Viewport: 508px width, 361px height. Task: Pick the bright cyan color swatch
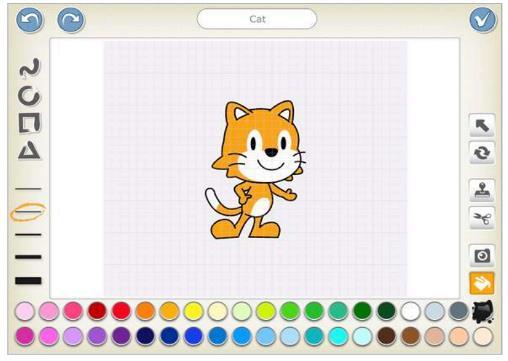point(338,336)
